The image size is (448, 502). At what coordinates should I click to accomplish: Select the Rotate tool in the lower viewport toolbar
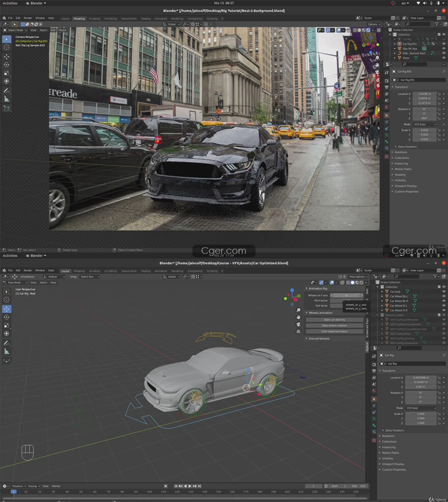click(7, 317)
